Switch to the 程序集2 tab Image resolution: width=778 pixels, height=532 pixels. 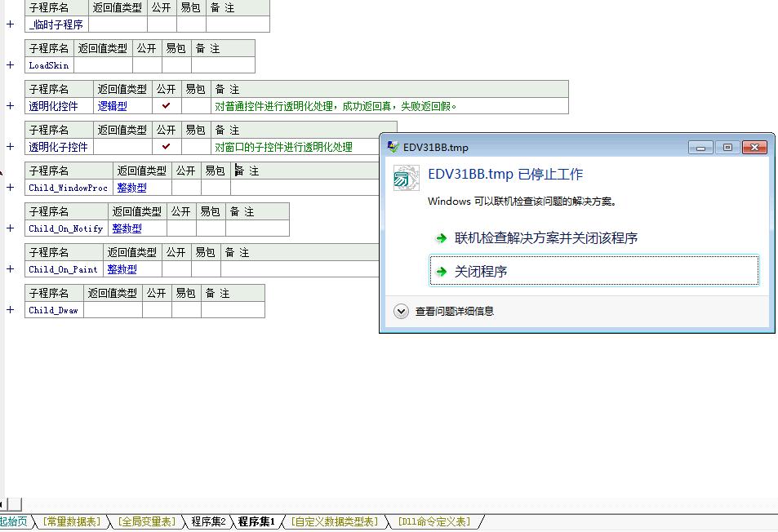(208, 521)
